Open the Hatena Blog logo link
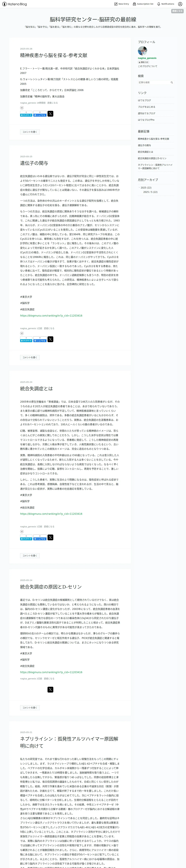The width and height of the screenshot is (186, 868). (14, 4)
